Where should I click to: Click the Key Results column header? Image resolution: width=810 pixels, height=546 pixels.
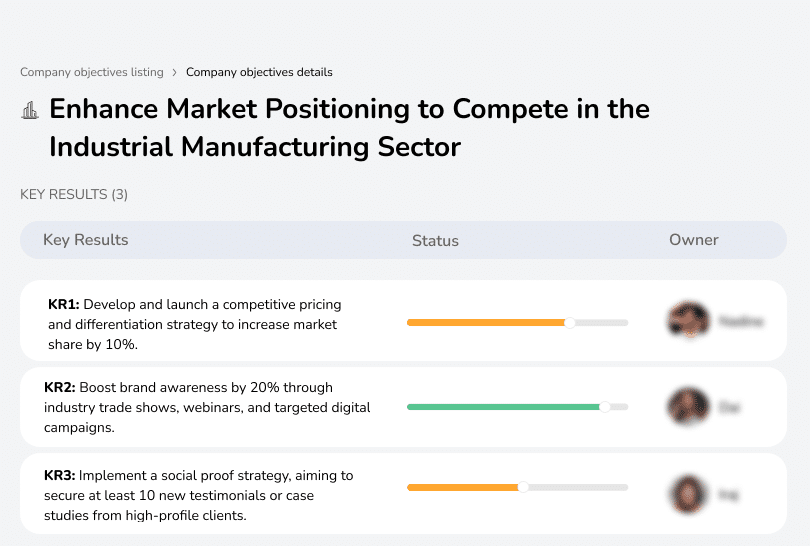click(85, 240)
